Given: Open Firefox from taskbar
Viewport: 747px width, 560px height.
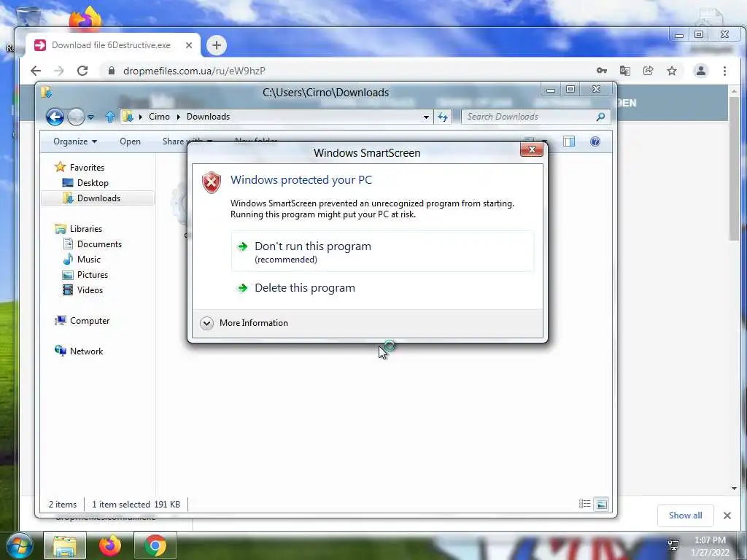Looking at the screenshot, I should (x=110, y=545).
